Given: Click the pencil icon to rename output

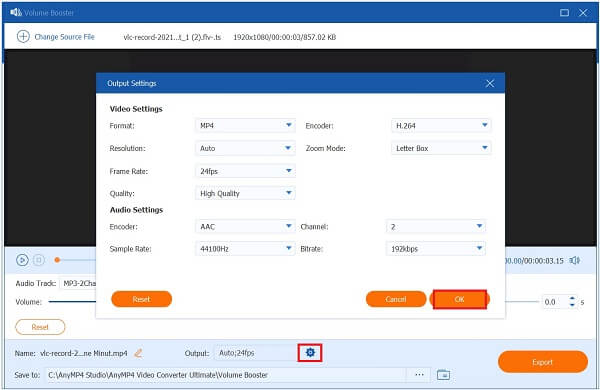Looking at the screenshot, I should pyautogui.click(x=138, y=353).
